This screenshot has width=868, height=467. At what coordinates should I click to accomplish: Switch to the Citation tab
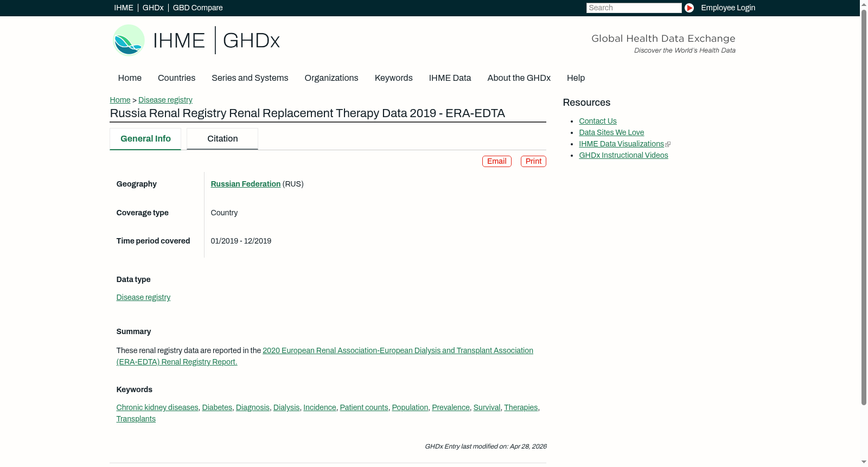pyautogui.click(x=222, y=139)
